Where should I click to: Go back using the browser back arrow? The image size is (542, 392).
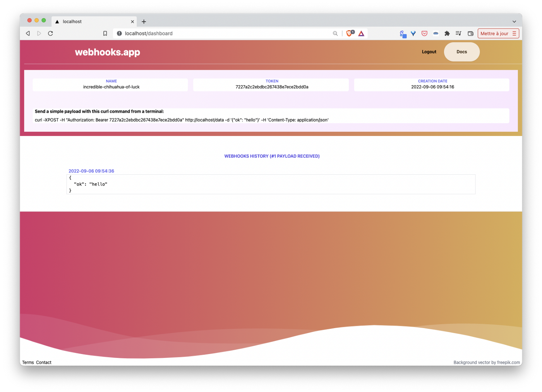[x=28, y=34]
